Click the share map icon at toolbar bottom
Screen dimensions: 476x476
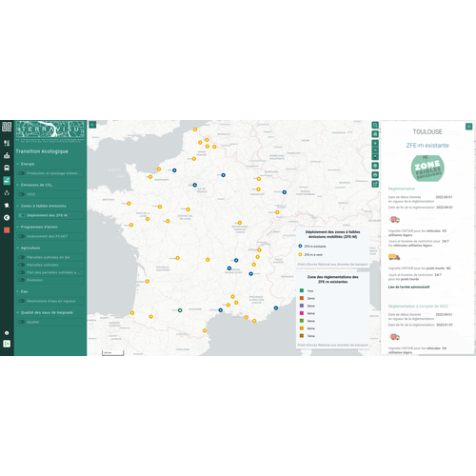375,184
